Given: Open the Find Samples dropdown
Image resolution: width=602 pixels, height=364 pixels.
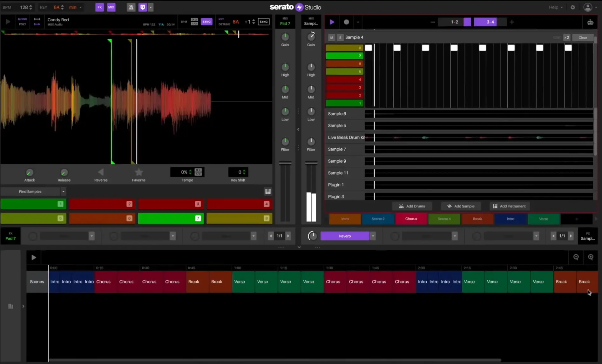Looking at the screenshot, I should click(63, 192).
